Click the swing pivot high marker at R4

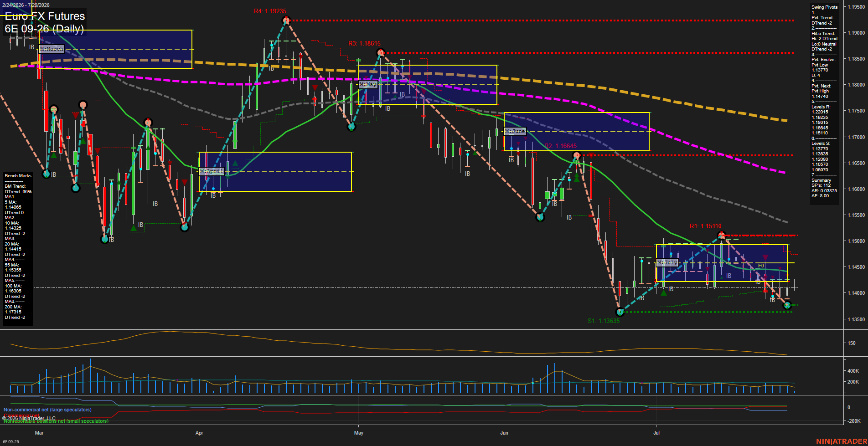tap(286, 20)
